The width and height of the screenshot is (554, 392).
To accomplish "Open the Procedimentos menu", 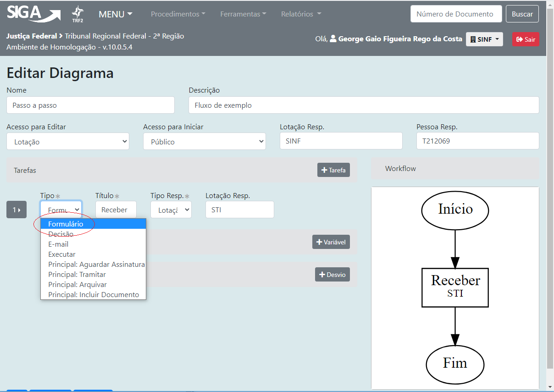I will pyautogui.click(x=178, y=14).
